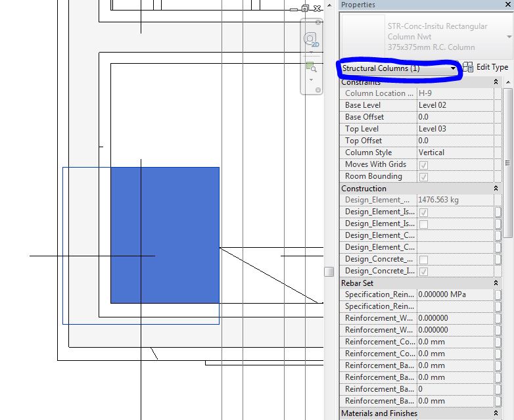Click the Reinforcement_Ba field with value 0

click(455, 389)
